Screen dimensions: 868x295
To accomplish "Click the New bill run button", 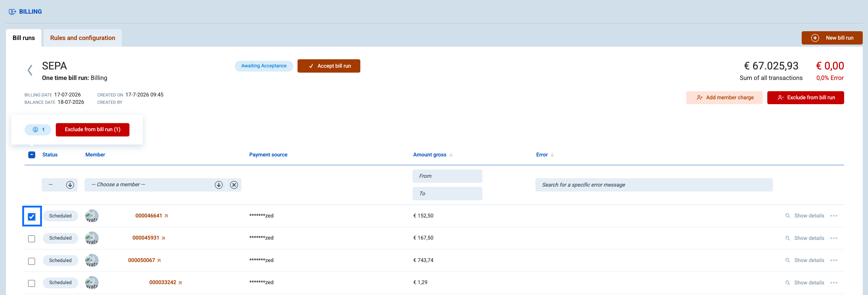I will (832, 38).
